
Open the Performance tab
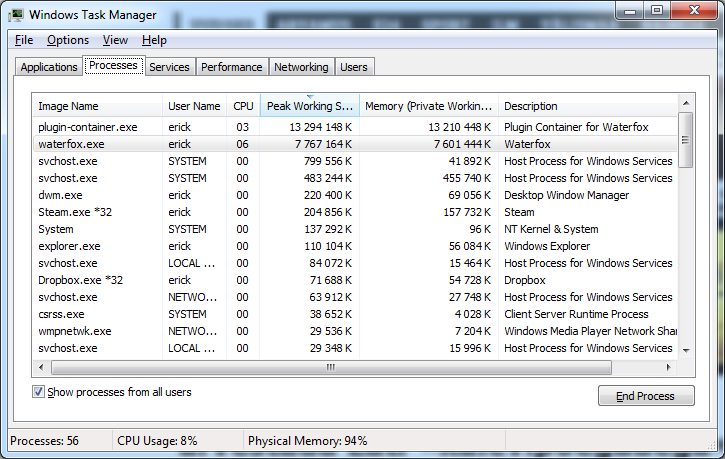(232, 67)
